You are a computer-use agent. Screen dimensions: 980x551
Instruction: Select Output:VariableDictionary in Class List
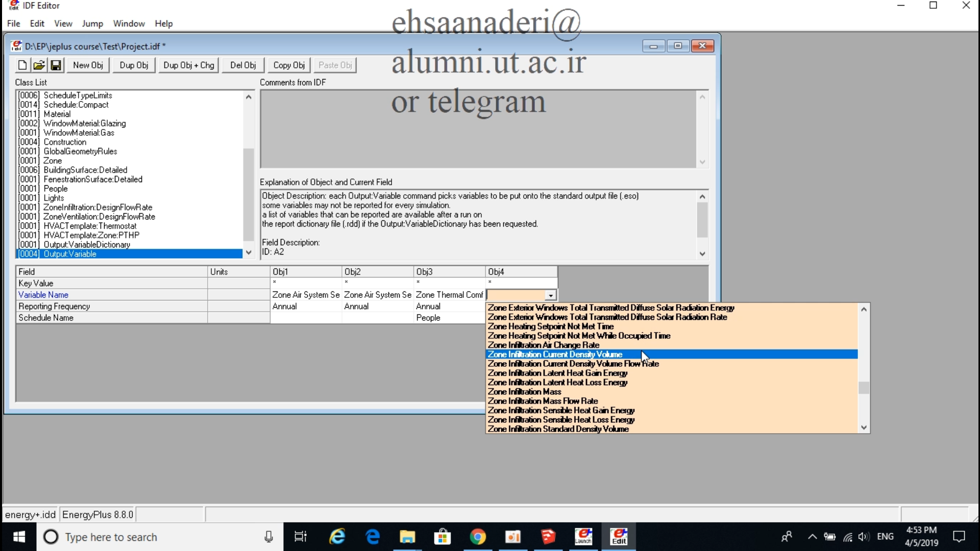(130, 244)
